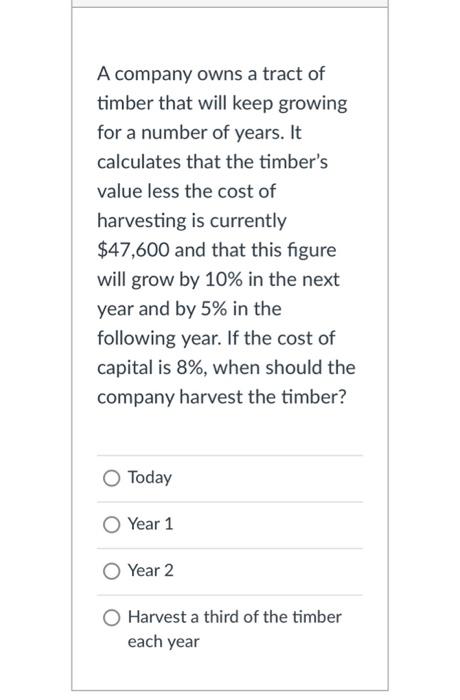Viewport: 460px width, 700px height.
Task: Click the "5%" growth rate text
Action: pyautogui.click(x=213, y=309)
